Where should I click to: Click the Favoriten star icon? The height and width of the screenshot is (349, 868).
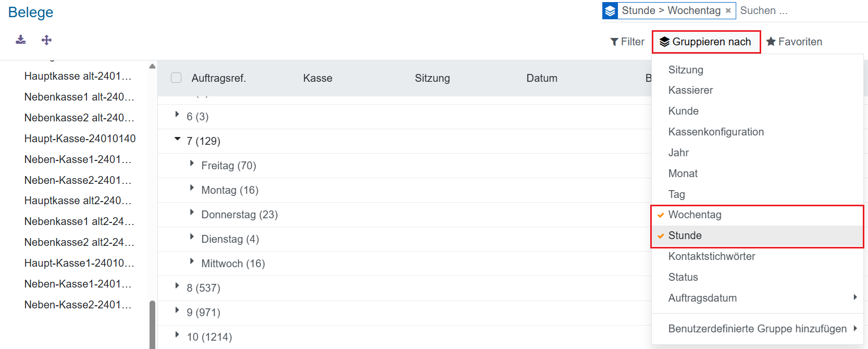pos(771,42)
